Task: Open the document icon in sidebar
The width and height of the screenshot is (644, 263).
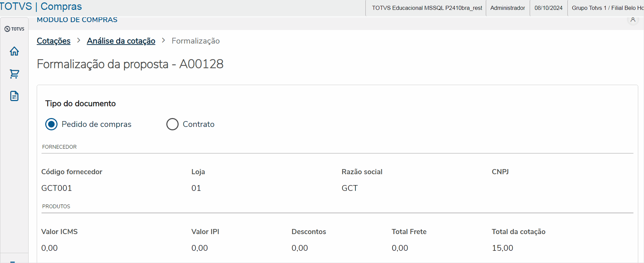Action: tap(14, 96)
